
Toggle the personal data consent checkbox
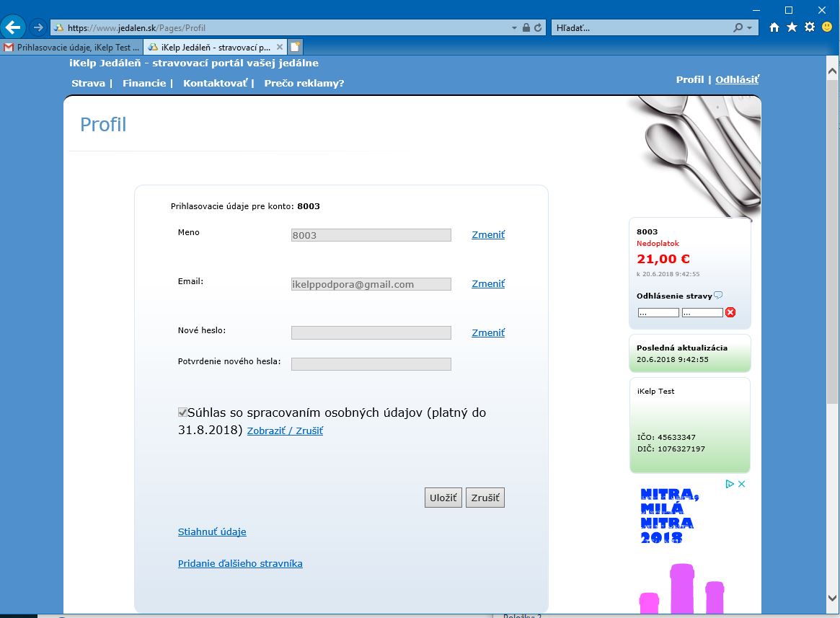point(182,412)
